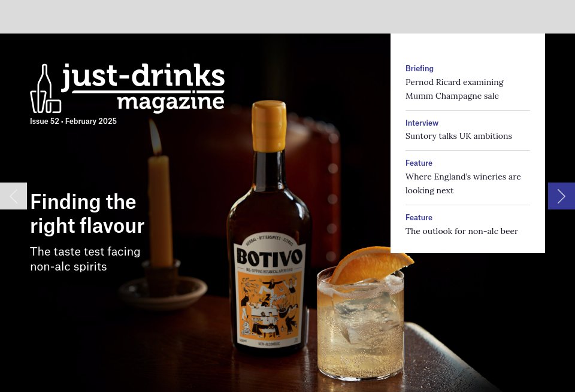The image size is (575, 392).
Task: Click the Finding the right flavour headline
Action: pyautogui.click(x=87, y=213)
